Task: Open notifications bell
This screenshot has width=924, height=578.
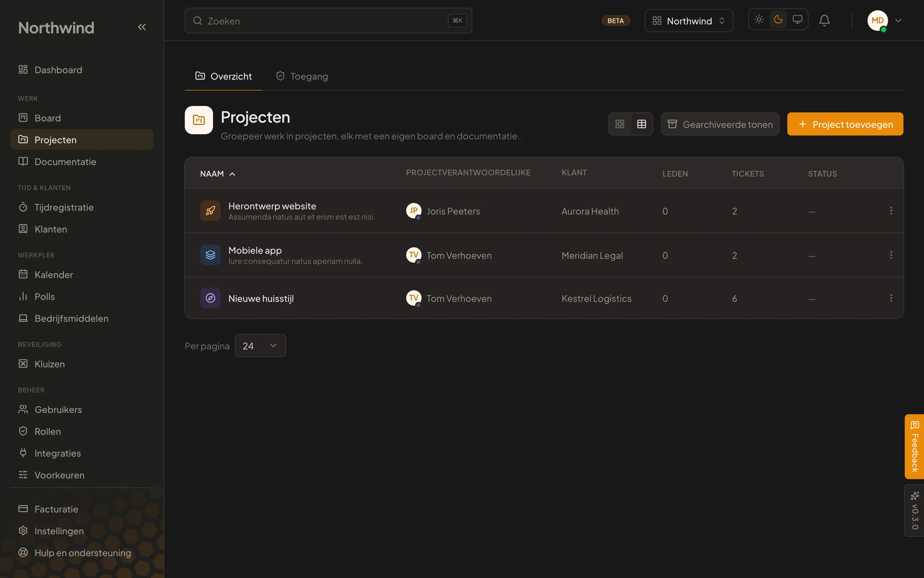Action: 824,21
